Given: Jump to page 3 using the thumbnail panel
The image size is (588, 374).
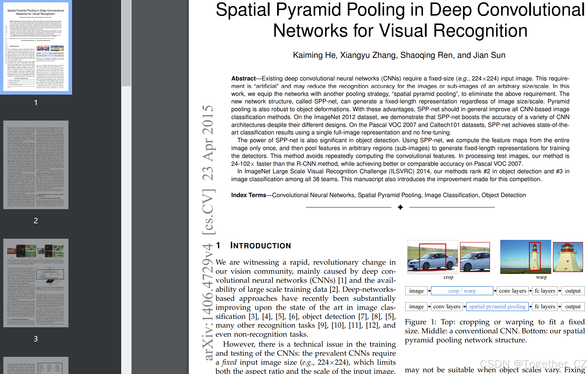Looking at the screenshot, I should tap(36, 282).
